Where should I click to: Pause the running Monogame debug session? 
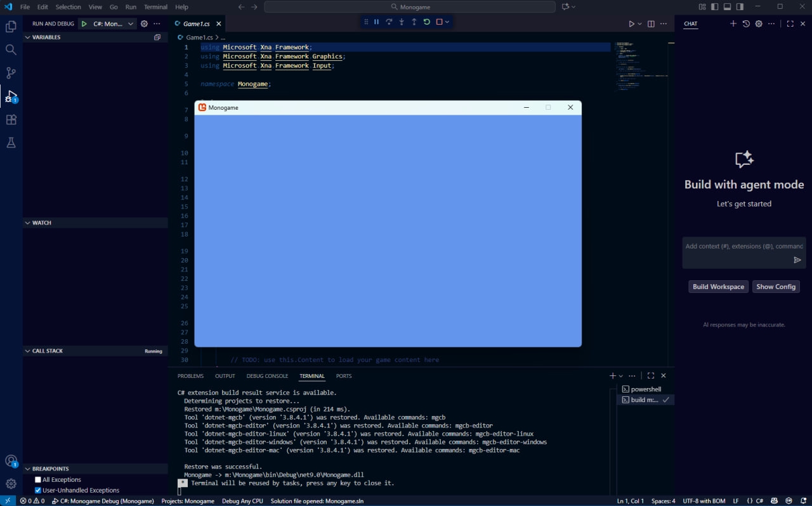point(376,21)
